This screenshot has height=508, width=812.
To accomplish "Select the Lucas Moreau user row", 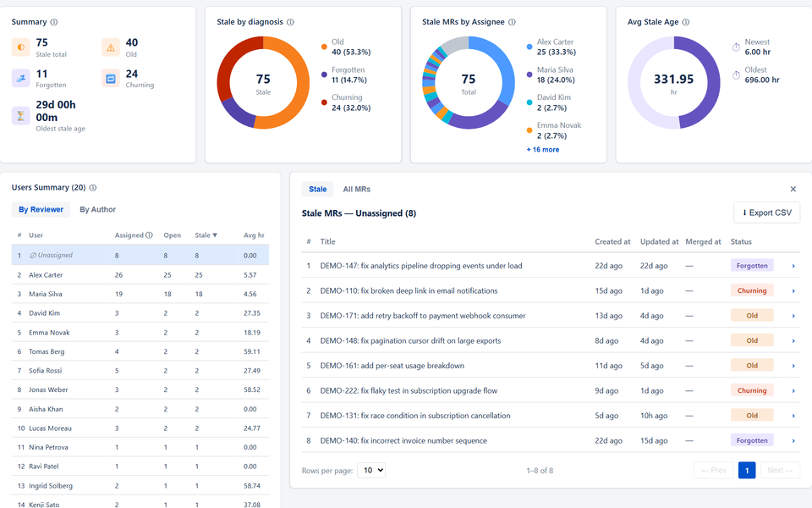I will click(140, 428).
